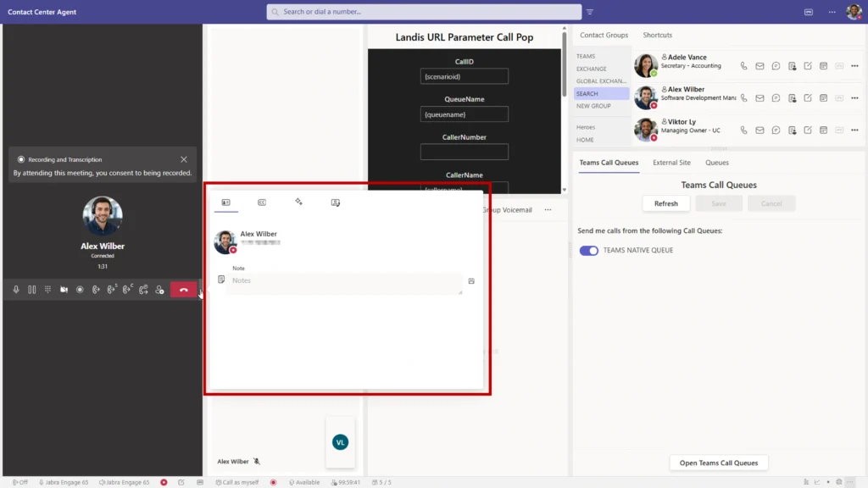Open the contact lookup tab in popup
868x488 pixels.
[x=336, y=202]
